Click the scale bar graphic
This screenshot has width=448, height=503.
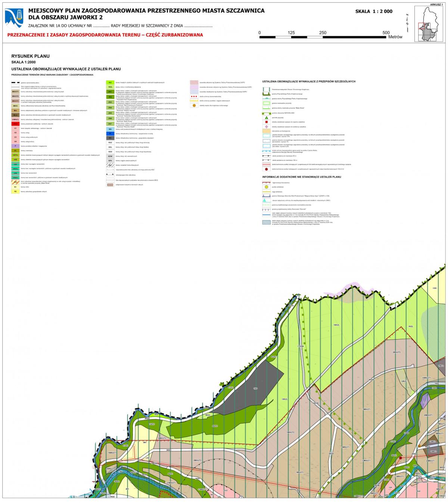pyautogui.click(x=323, y=37)
